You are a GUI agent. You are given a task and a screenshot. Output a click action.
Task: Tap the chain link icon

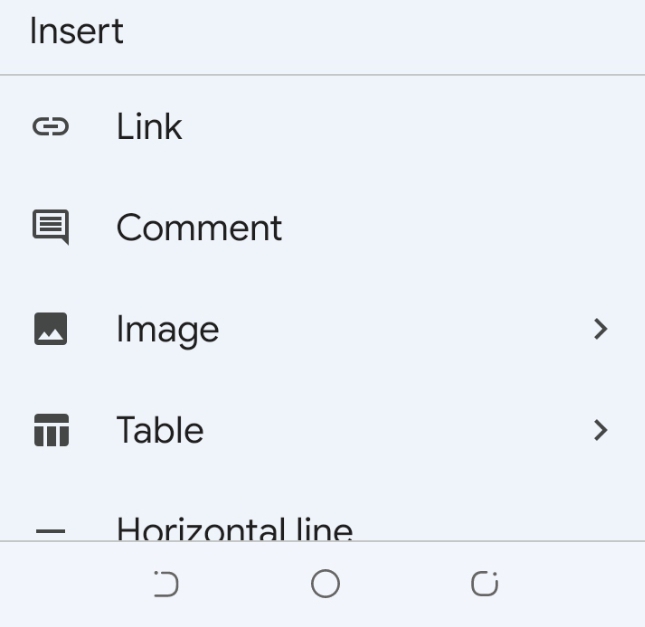[51, 127]
